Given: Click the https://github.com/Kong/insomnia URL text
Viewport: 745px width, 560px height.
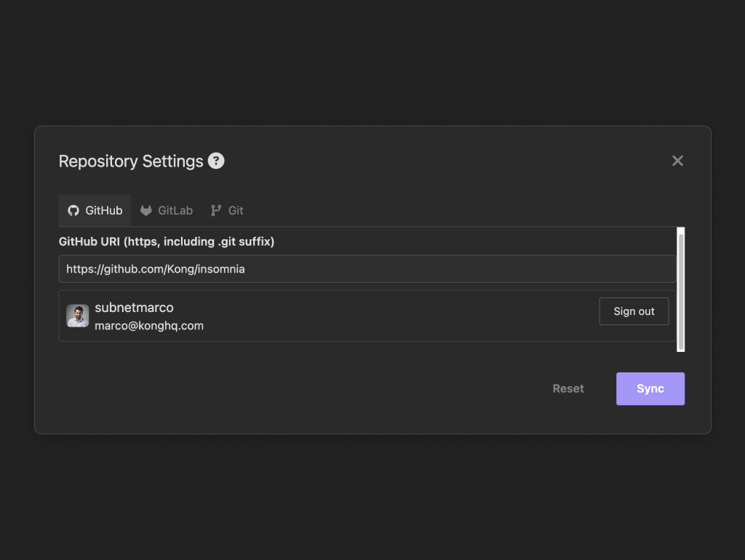Looking at the screenshot, I should pos(156,269).
